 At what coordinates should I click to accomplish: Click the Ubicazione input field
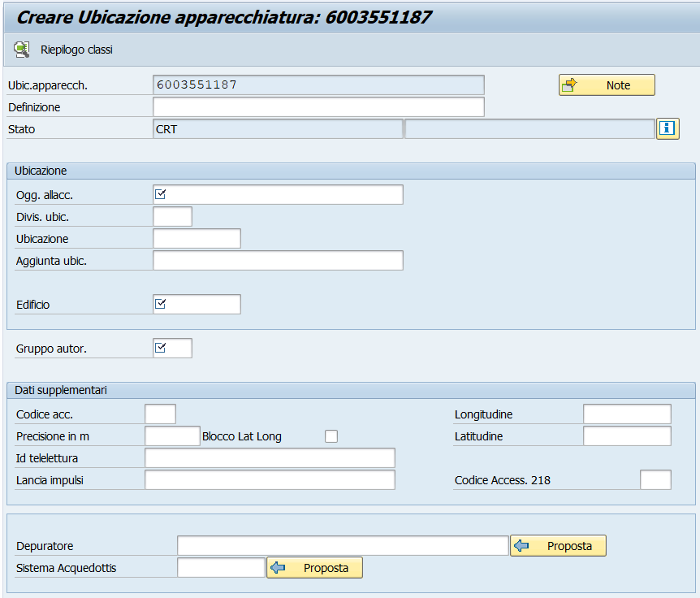(x=197, y=239)
